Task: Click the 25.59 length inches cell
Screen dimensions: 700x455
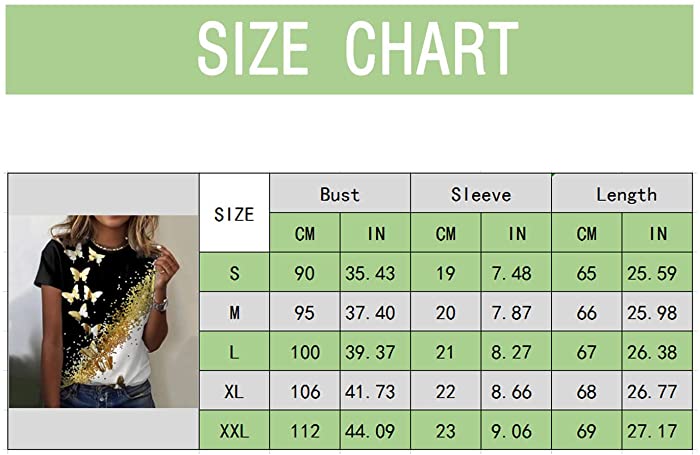Action: (657, 272)
